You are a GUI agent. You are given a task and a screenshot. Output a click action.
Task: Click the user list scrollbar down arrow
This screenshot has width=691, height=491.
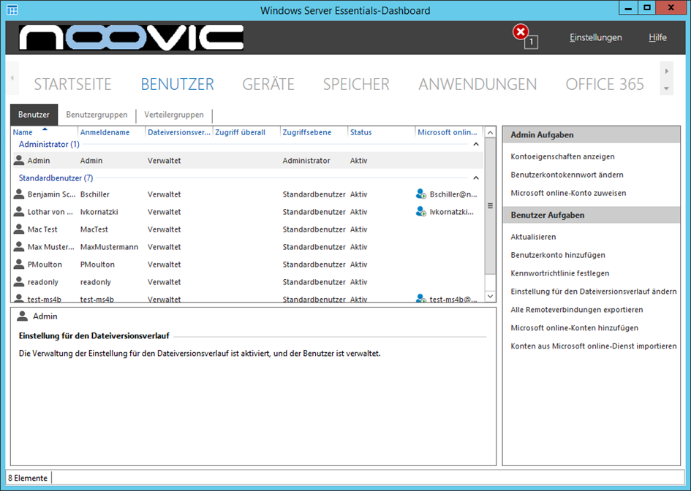pos(490,296)
